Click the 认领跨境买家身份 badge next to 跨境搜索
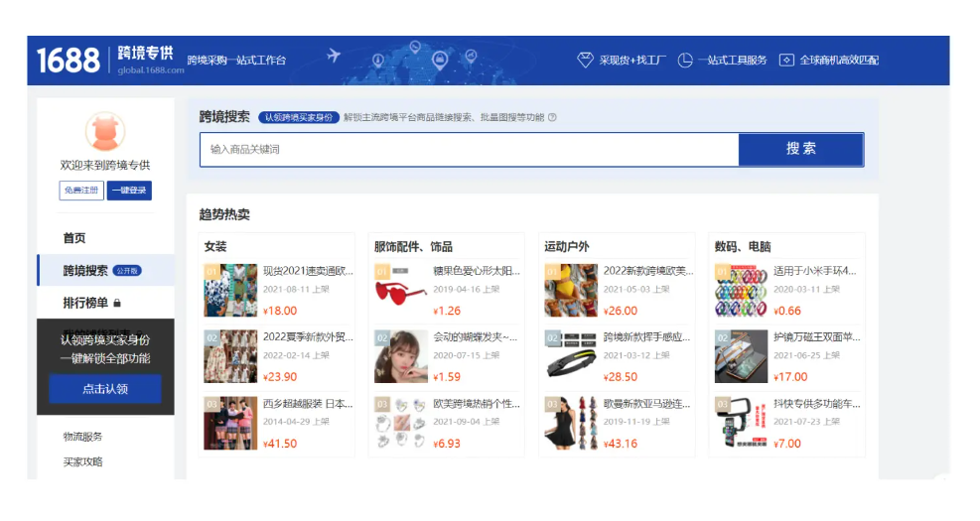 (299, 117)
